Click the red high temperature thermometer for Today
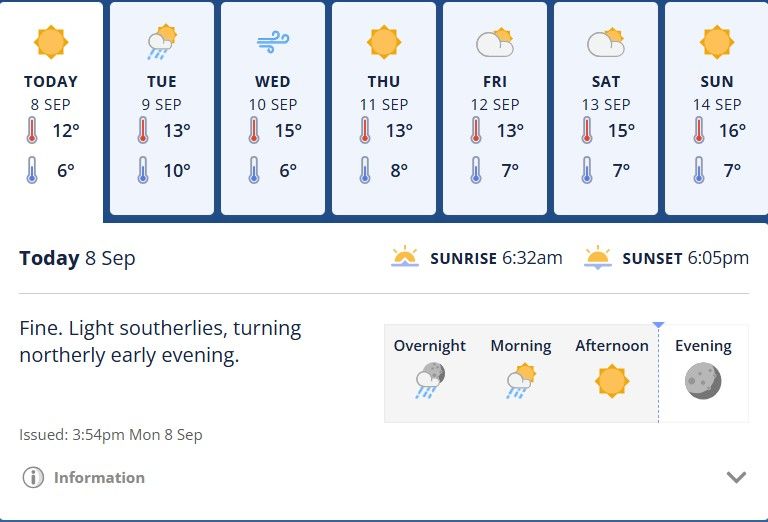This screenshot has height=522, width=768. [x=32, y=130]
